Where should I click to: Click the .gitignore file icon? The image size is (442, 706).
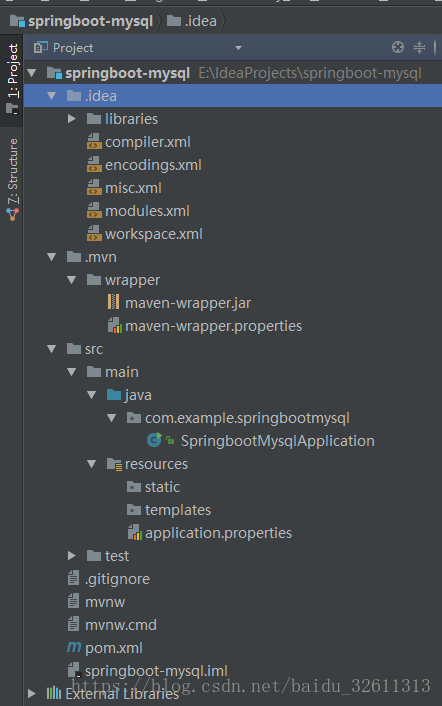click(73, 578)
